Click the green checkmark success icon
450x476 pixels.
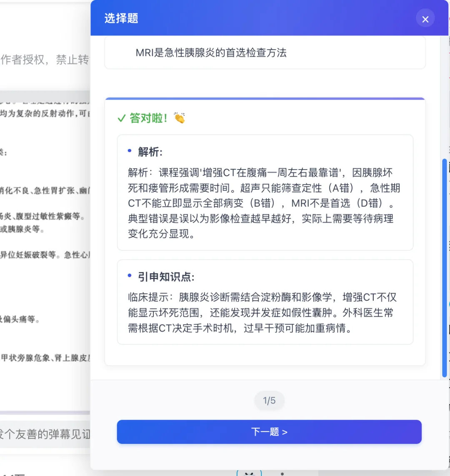[121, 118]
